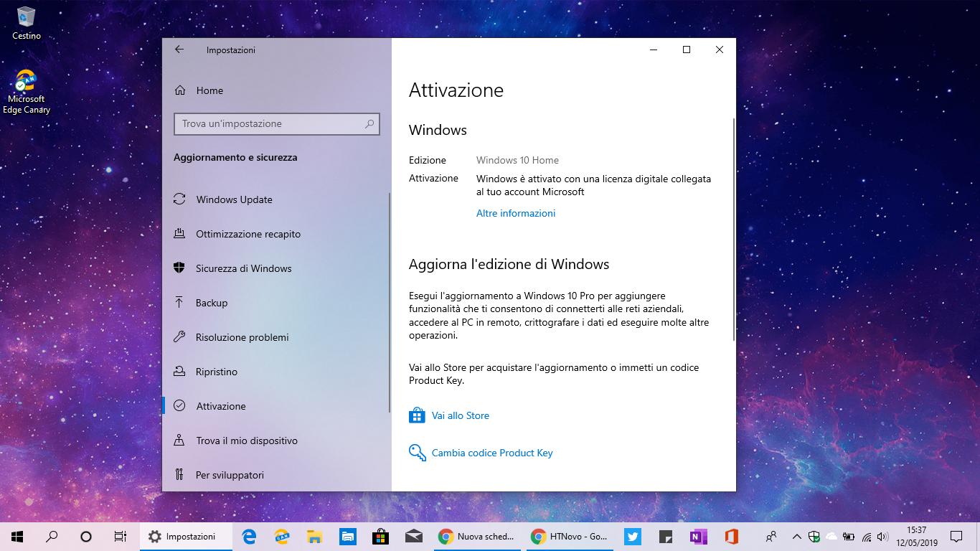Switch to Chrome Nuova scheda window
This screenshot has height=551, width=980.
coord(477,536)
